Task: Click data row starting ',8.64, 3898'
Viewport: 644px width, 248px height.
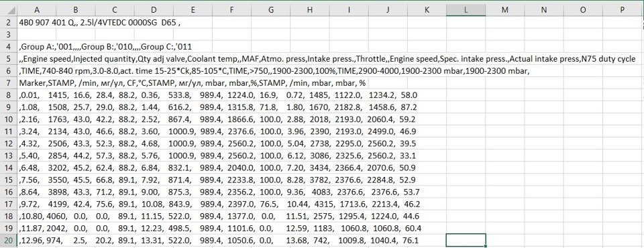Action: coord(219,192)
